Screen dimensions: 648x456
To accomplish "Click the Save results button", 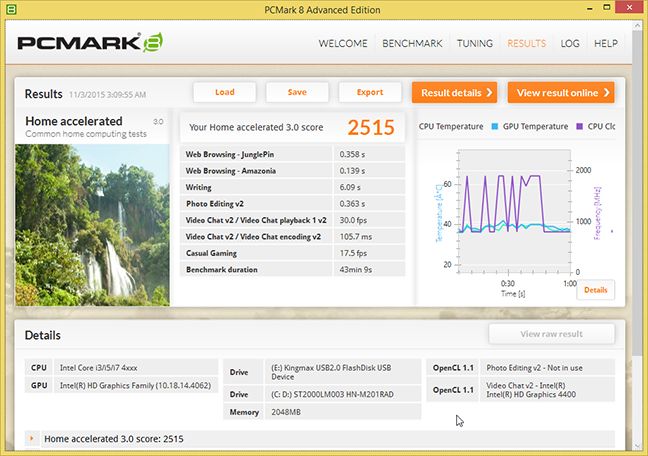I will (297, 92).
